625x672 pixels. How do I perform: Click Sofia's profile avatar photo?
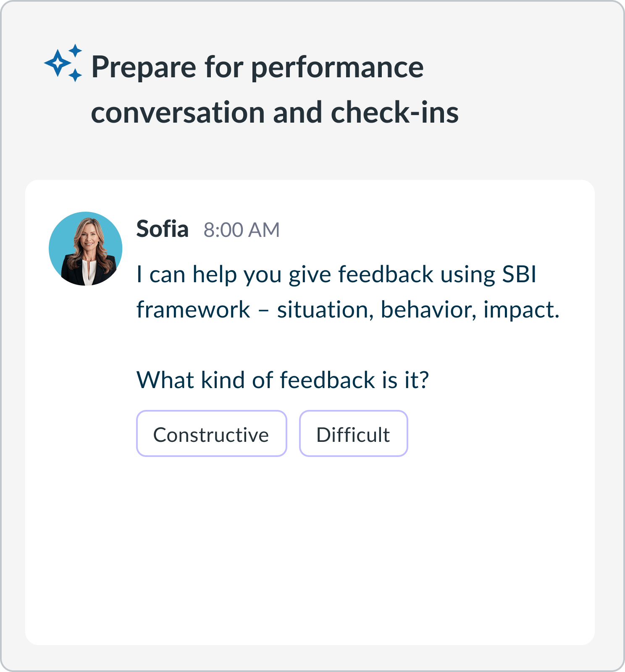tap(86, 249)
